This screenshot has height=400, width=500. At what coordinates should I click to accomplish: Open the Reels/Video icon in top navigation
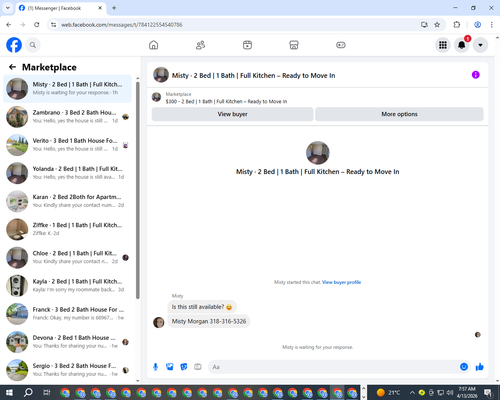pos(247,45)
